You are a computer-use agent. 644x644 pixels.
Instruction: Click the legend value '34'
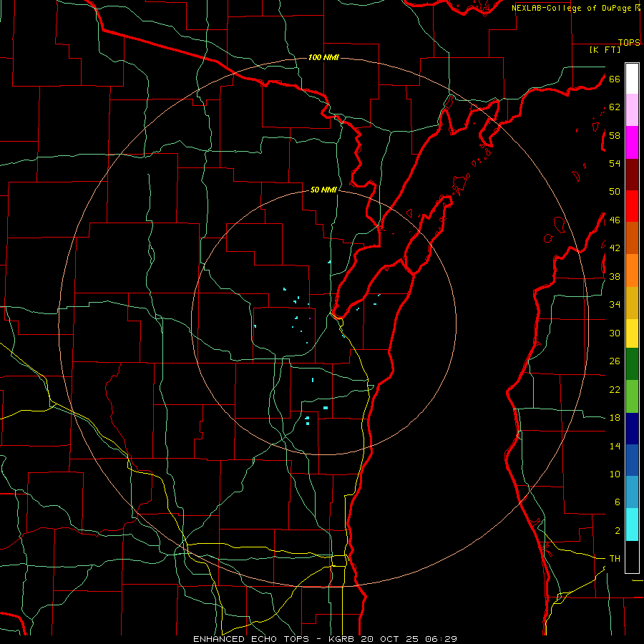(615, 305)
